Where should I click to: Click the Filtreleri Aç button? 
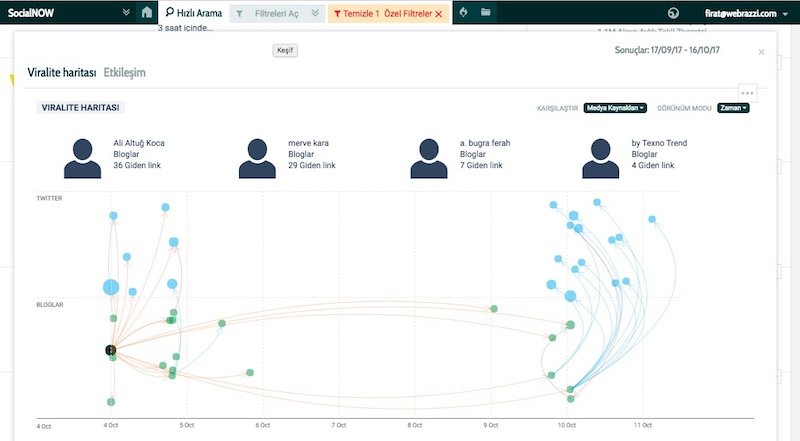click(277, 14)
